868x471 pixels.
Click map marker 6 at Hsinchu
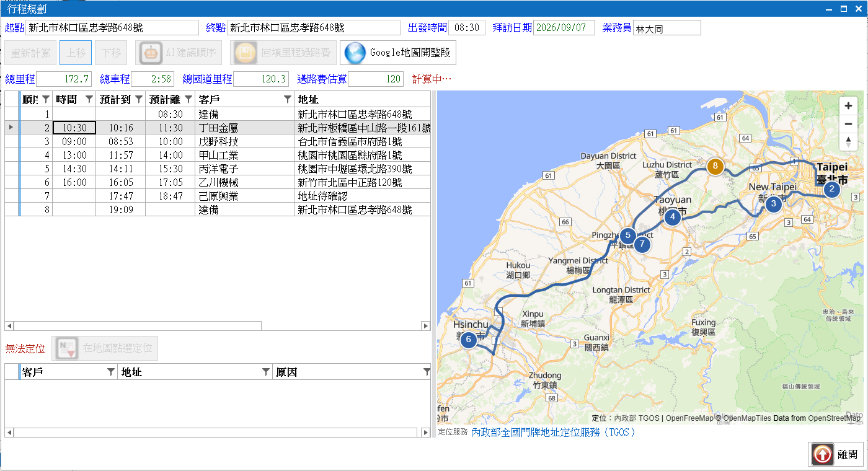pyautogui.click(x=469, y=340)
